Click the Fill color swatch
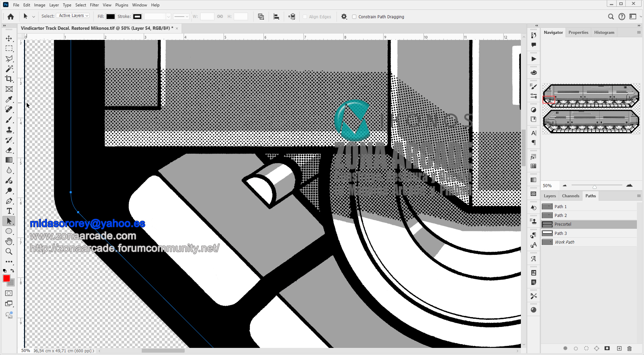 coord(111,17)
